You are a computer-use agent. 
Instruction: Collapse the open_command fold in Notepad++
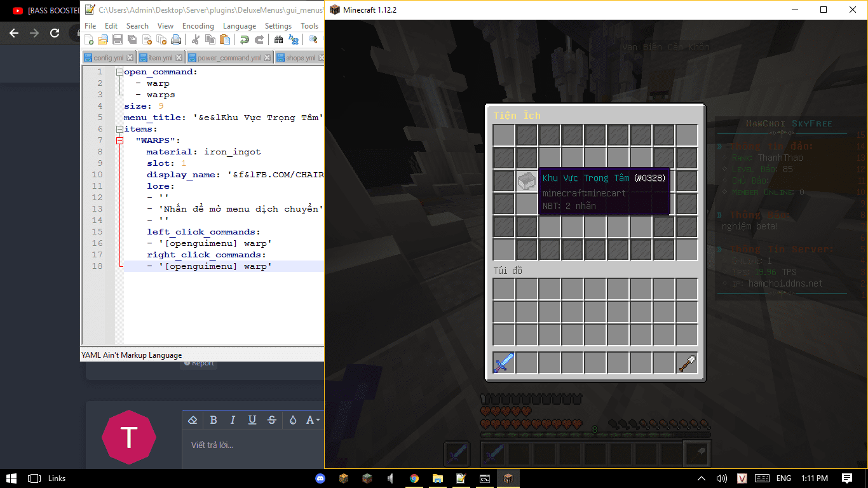[119, 72]
